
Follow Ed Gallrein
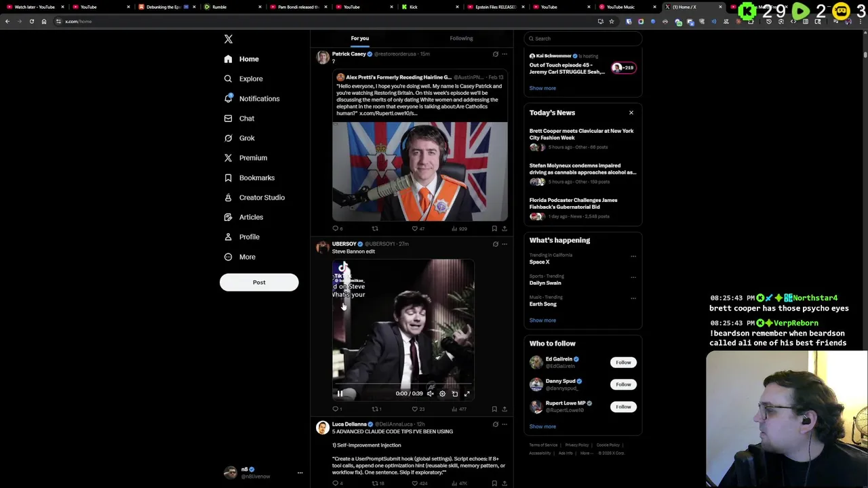point(623,363)
